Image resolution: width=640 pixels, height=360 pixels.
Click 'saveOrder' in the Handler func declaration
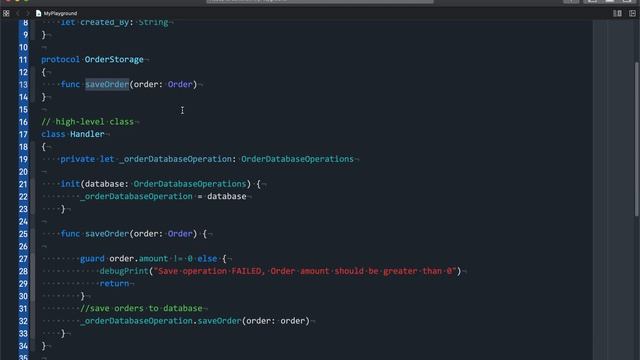point(107,233)
